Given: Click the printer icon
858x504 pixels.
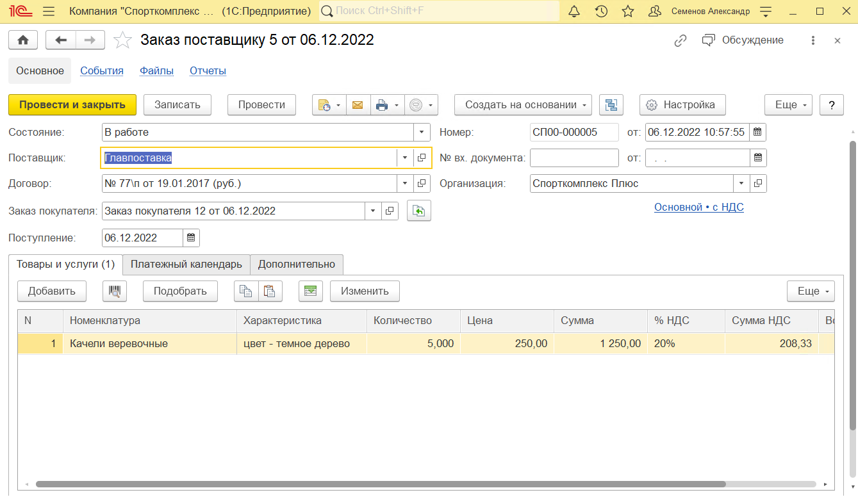Looking at the screenshot, I should coord(382,105).
